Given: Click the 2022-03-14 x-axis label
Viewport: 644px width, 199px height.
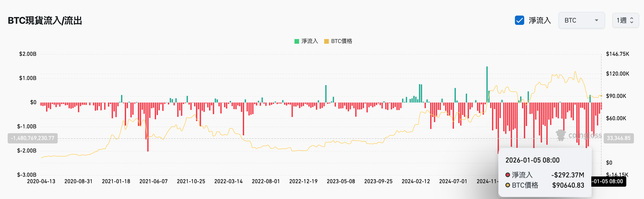Looking at the screenshot, I should (228, 181).
